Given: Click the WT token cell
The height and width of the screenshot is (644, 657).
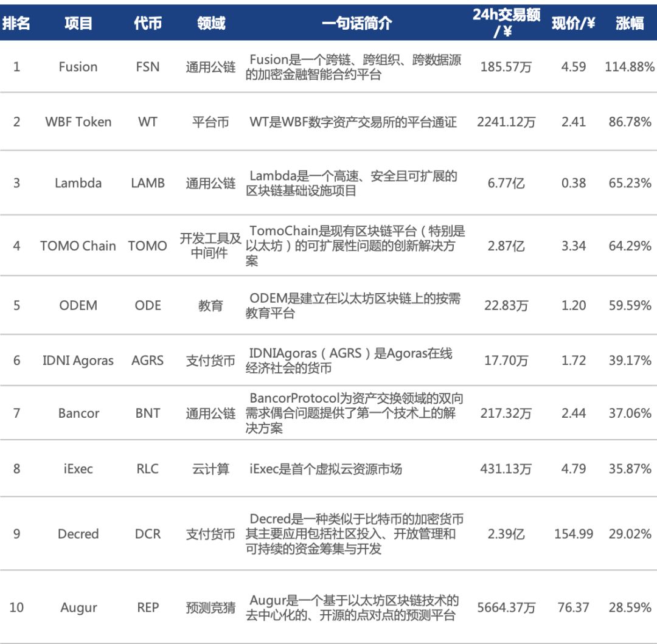Looking at the screenshot, I should [147, 122].
